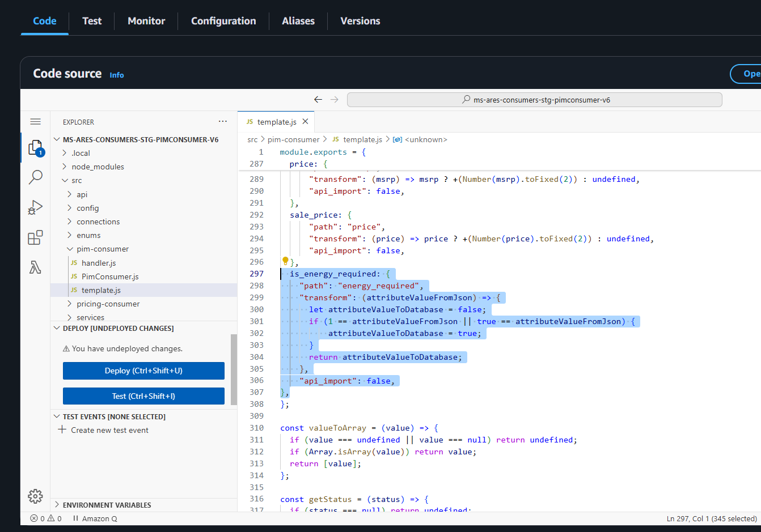Click the Deploy button
Screen dimensions: 761x532
click(x=143, y=371)
